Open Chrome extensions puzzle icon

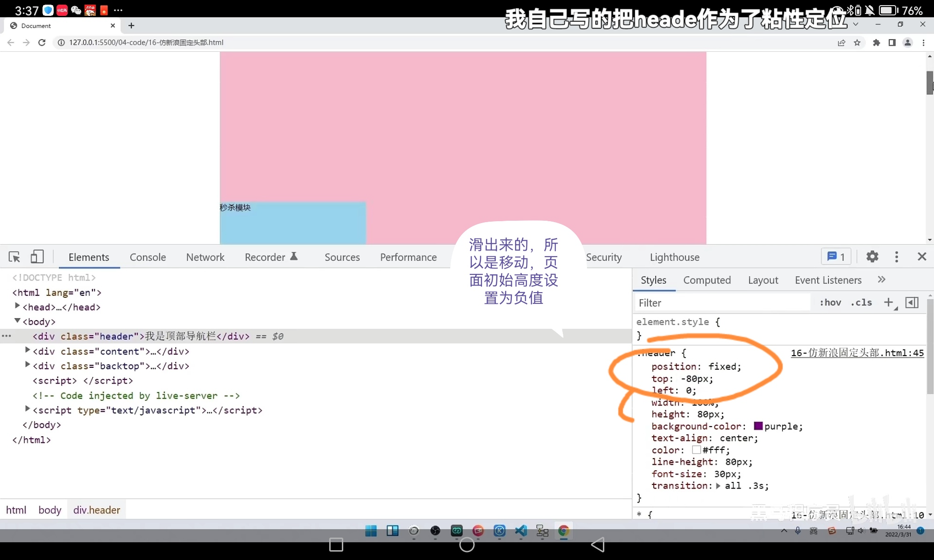tap(876, 42)
